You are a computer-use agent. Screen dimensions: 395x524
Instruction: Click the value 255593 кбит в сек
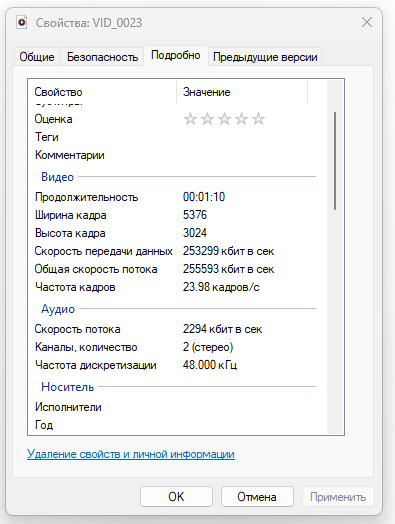click(x=228, y=269)
